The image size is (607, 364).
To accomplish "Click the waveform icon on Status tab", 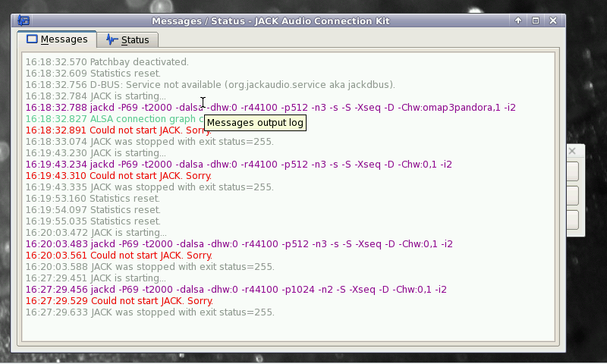I will (x=112, y=39).
